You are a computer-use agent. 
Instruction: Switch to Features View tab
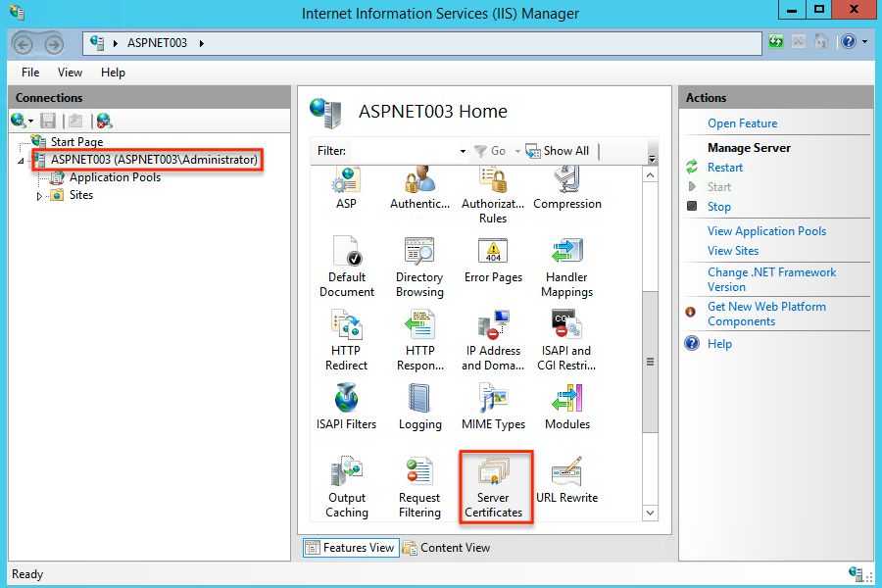351,548
